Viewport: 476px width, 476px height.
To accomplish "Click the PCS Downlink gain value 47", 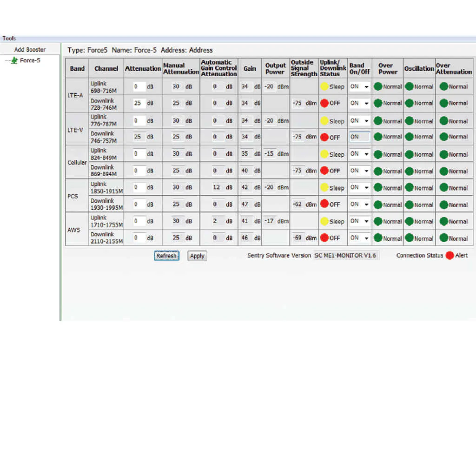I will click(x=245, y=205).
